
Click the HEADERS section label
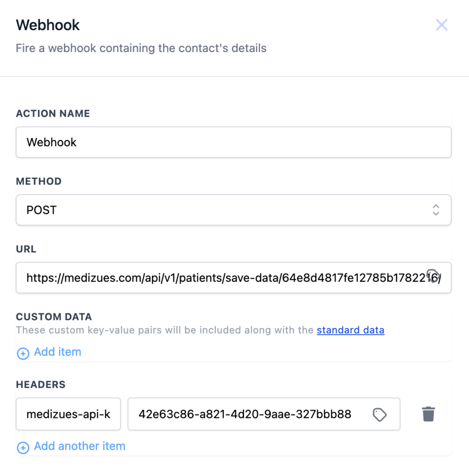41,384
